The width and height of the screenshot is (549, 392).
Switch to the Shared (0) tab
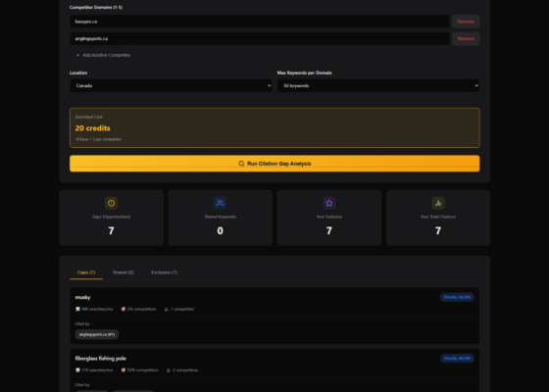click(x=124, y=272)
